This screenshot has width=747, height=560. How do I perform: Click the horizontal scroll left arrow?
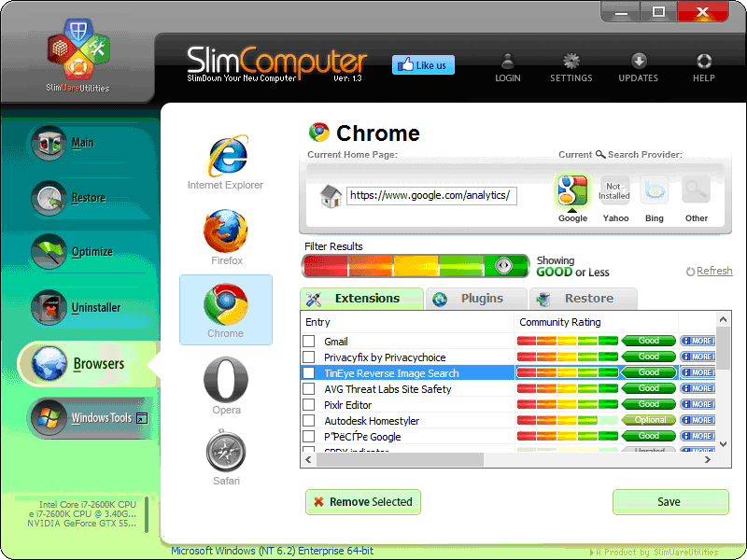(308, 460)
